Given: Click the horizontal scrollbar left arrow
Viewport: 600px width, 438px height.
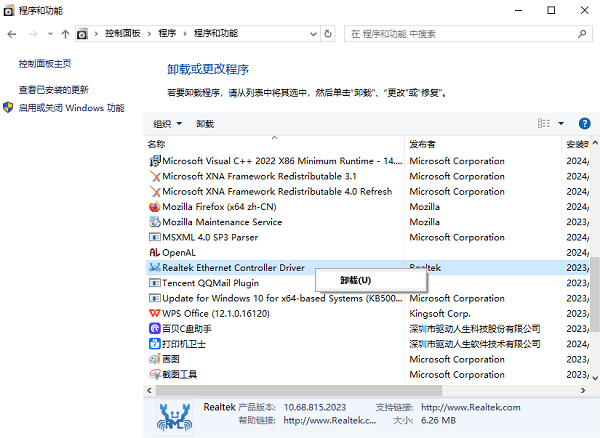Looking at the screenshot, I should coord(149,391).
